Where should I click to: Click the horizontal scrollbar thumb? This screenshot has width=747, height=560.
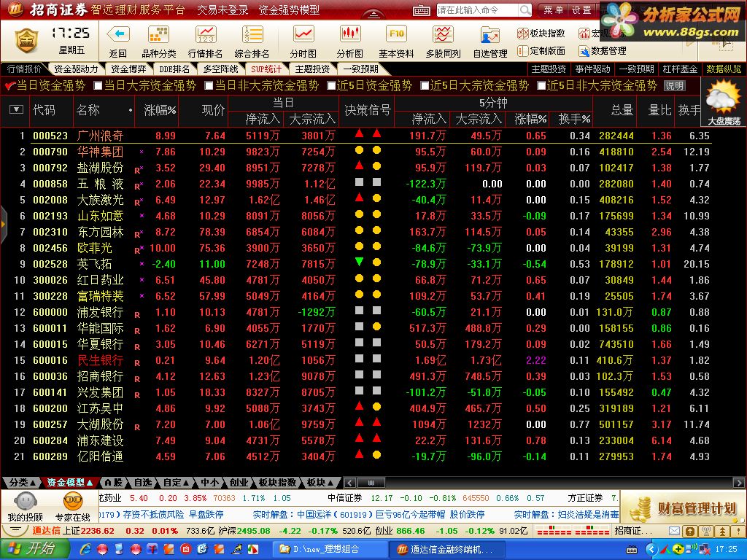pyautogui.click(x=371, y=483)
